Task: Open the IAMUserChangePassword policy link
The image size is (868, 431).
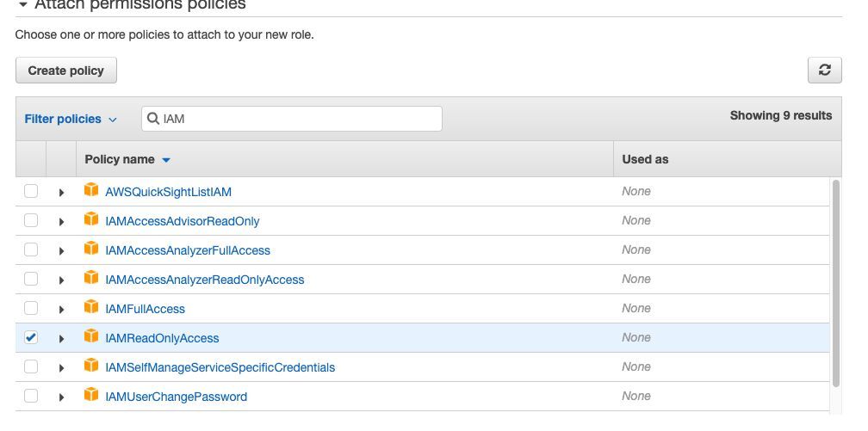Action: click(176, 397)
